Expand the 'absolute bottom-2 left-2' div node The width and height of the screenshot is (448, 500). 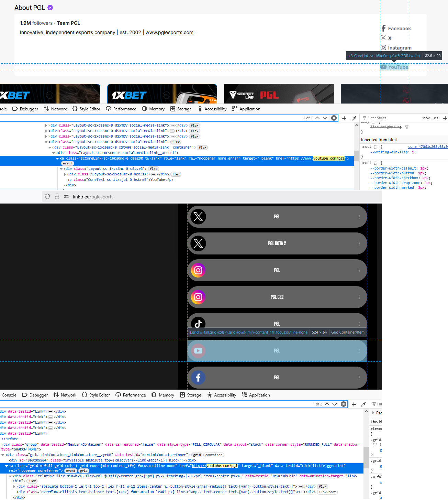(x=14, y=487)
